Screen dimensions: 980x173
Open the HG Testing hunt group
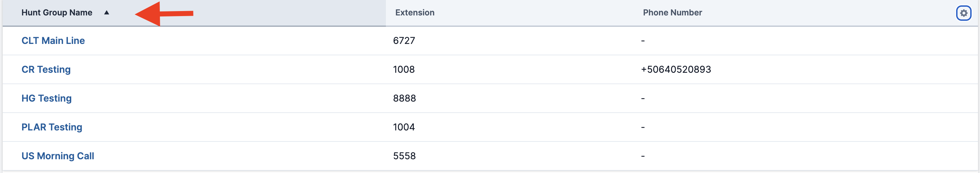[46, 98]
